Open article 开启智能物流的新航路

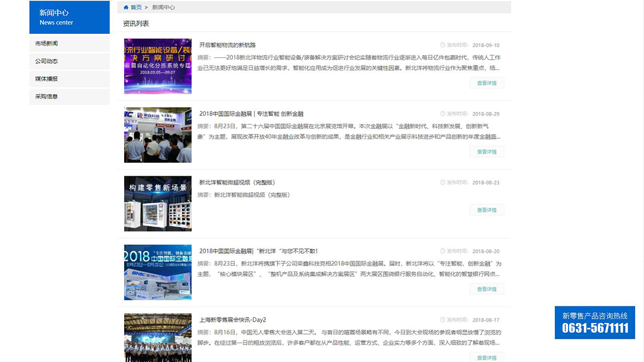(x=228, y=45)
